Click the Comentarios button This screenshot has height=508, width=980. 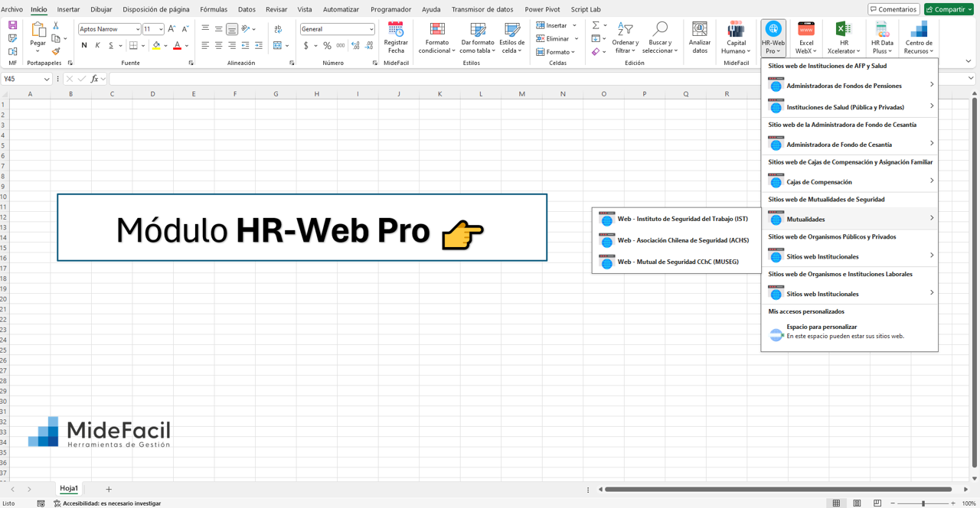893,9
